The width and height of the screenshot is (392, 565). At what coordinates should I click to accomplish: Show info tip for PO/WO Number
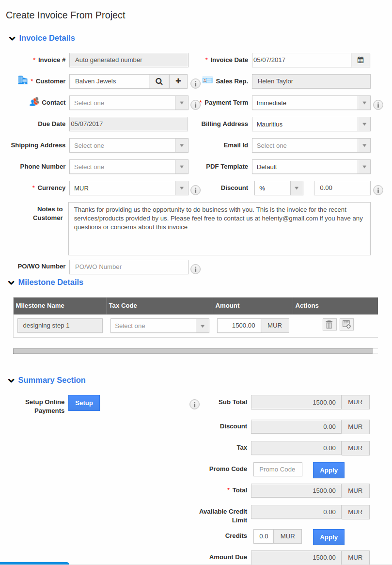click(195, 269)
